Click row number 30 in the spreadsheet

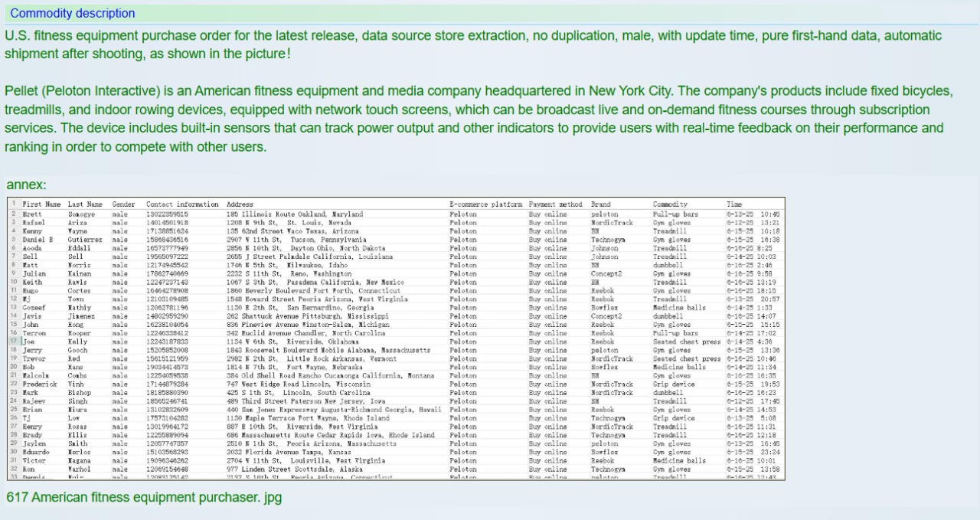click(x=14, y=452)
